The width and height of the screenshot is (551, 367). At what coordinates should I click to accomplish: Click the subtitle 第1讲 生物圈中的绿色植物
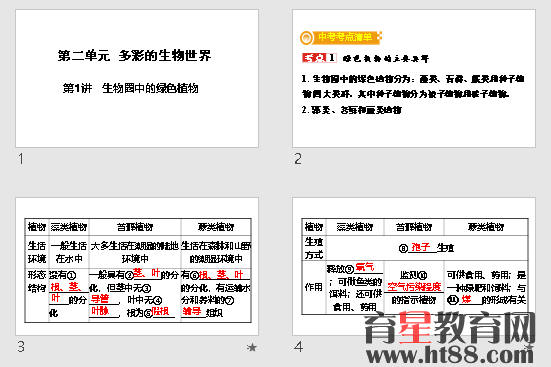pyautogui.click(x=130, y=88)
